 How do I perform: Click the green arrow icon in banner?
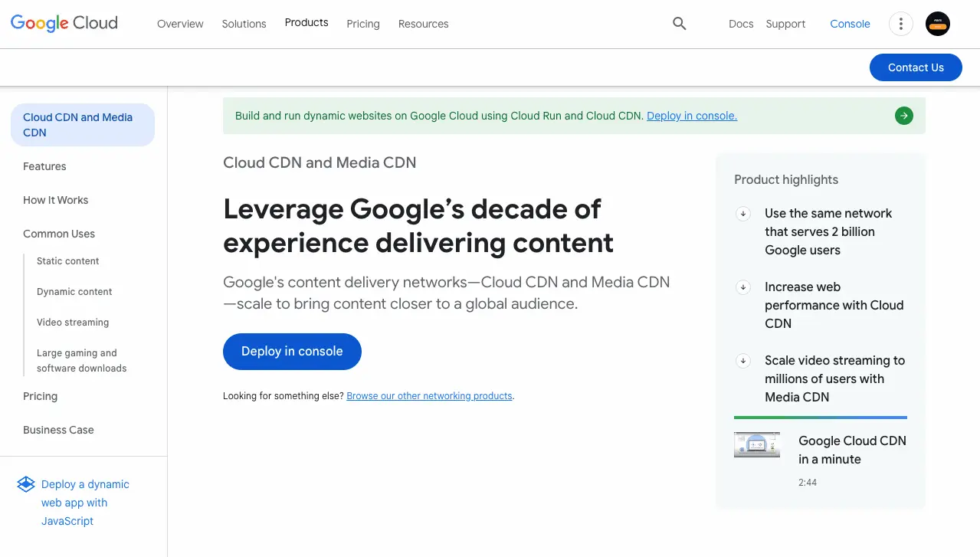tap(904, 116)
